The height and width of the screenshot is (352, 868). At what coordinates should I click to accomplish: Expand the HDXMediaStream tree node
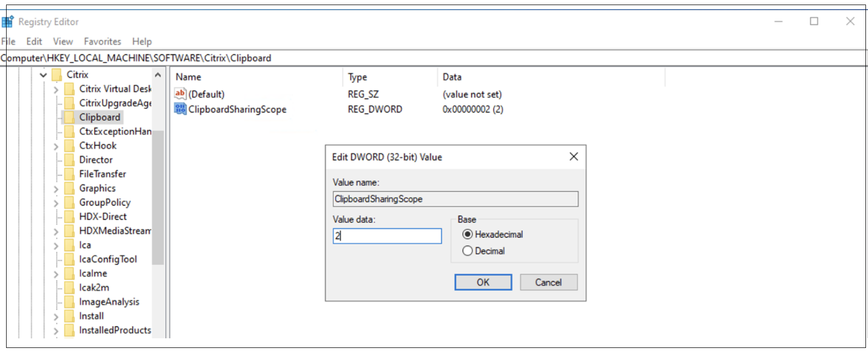coord(56,232)
